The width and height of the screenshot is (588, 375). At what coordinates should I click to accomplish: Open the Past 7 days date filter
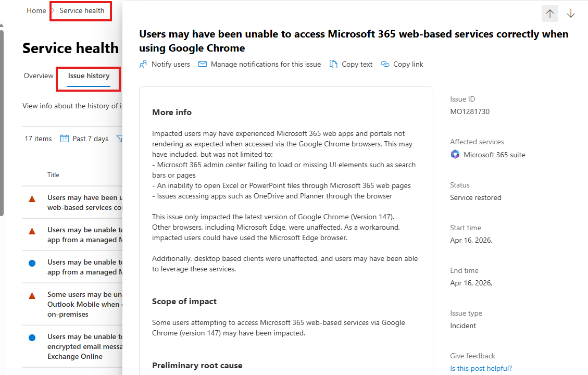pyautogui.click(x=84, y=139)
